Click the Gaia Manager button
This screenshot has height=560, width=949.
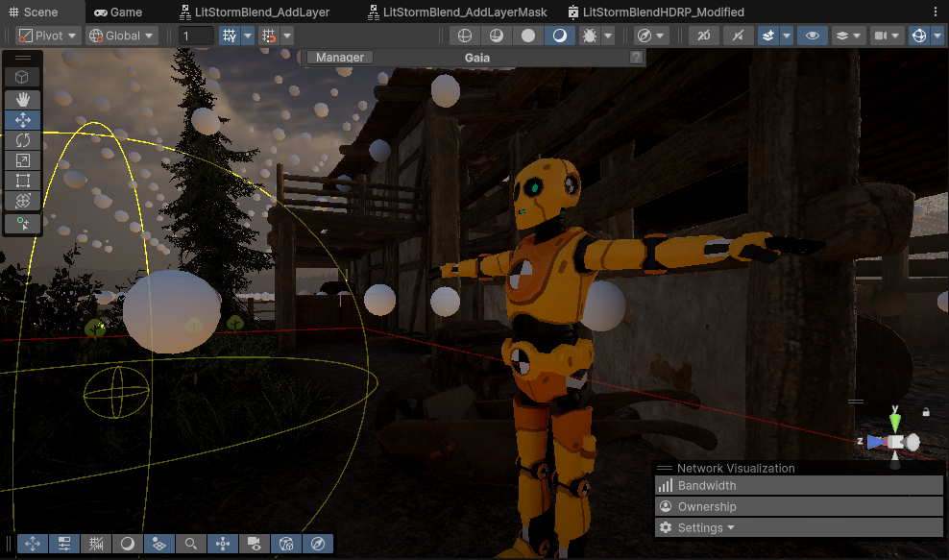click(340, 58)
